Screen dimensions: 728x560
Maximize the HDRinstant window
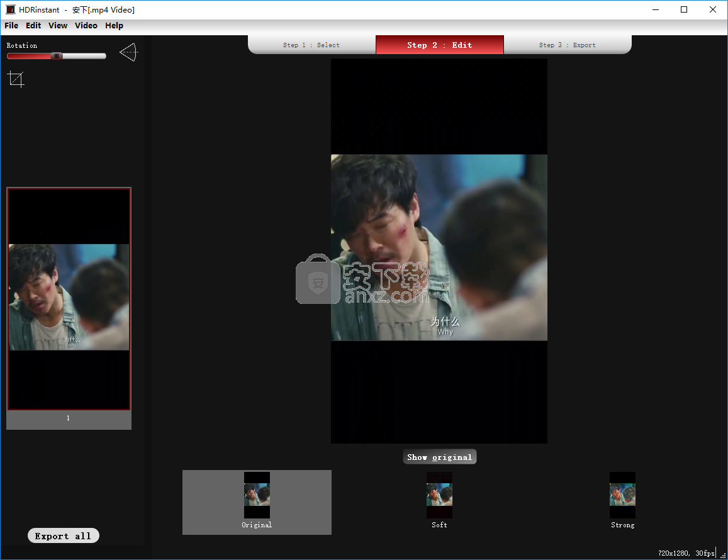point(684,9)
